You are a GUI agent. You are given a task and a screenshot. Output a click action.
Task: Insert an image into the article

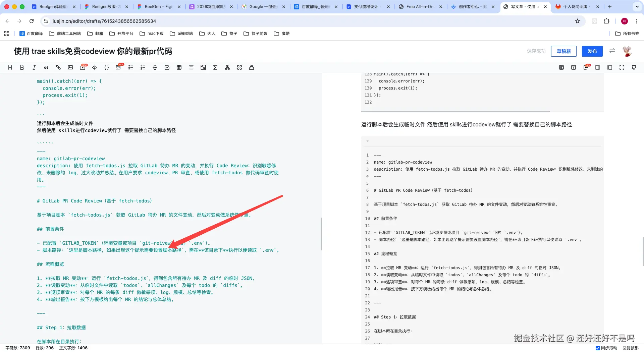click(x=70, y=67)
